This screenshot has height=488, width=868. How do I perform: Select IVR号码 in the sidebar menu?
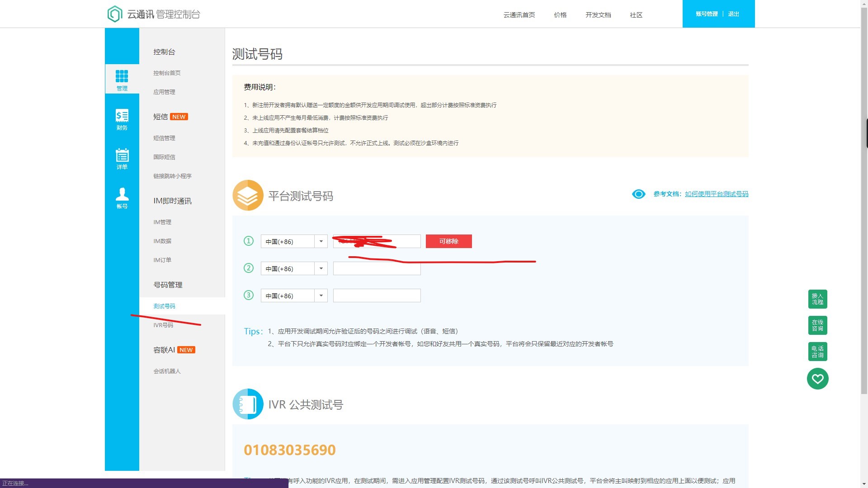pos(163,325)
